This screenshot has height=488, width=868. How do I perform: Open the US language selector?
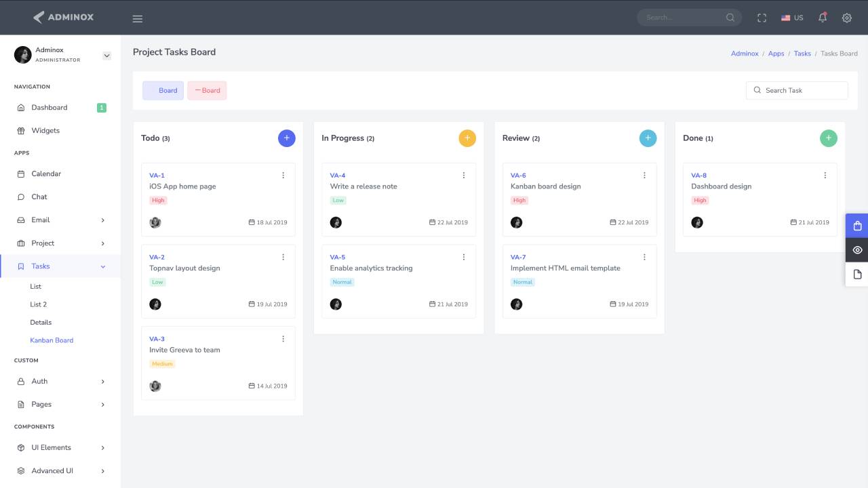click(x=792, y=18)
